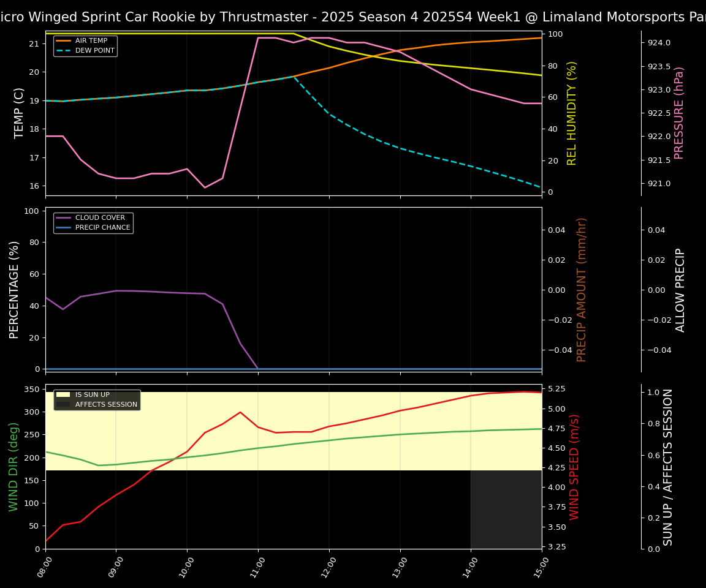
Task: Click the AIR TEMP legend entry
Action: pyautogui.click(x=91, y=41)
